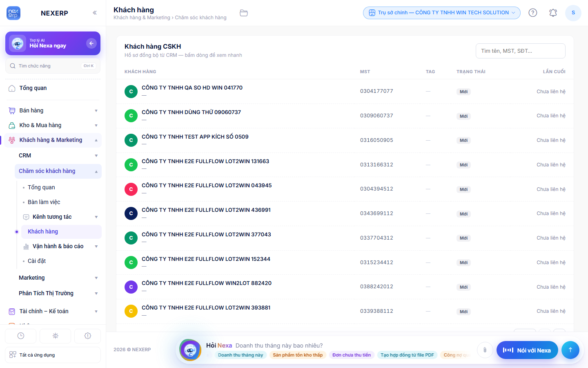This screenshot has width=588, height=368.
Task: Expand the Bán hàng menu
Action: (x=53, y=110)
